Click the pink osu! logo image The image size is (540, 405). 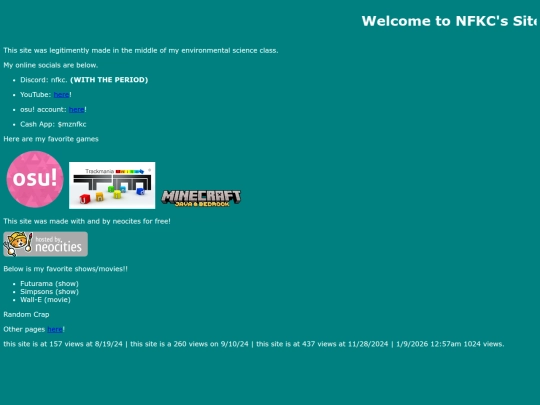[x=35, y=179]
